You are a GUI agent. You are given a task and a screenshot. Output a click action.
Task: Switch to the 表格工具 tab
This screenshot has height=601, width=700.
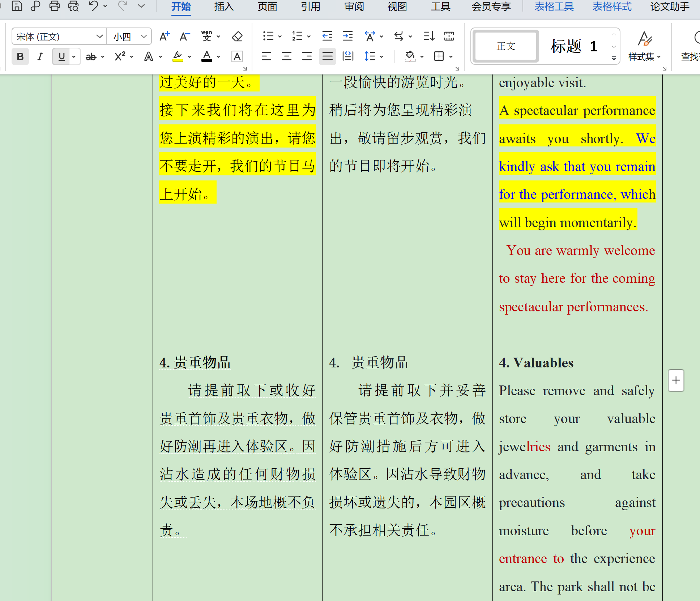pyautogui.click(x=554, y=7)
